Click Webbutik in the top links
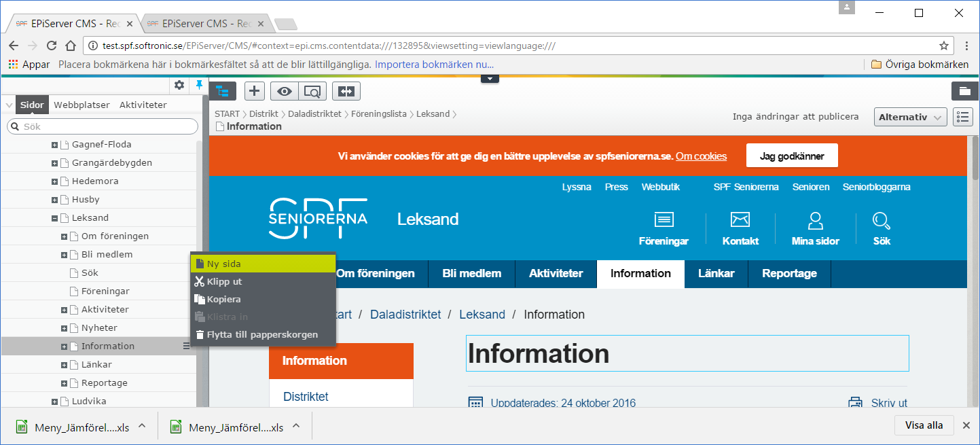Viewport: 980px width, 445px height. tap(660, 187)
